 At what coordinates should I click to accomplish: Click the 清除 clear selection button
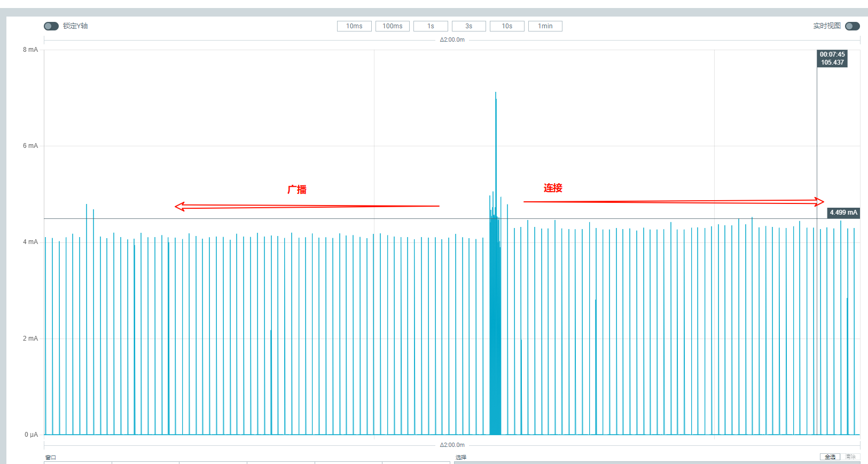(850, 457)
